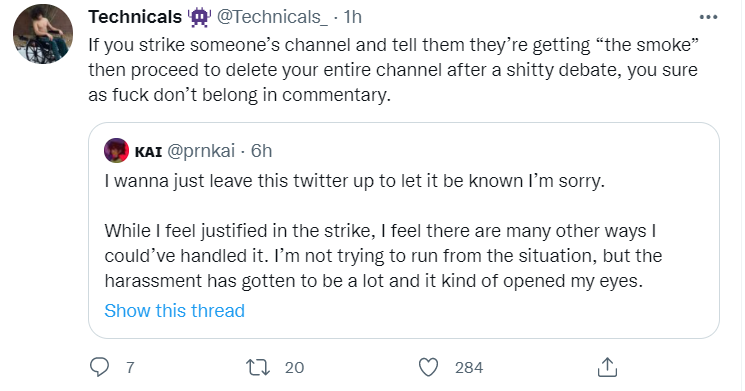Image resolution: width=745 pixels, height=391 pixels.
Task: Click the 7 replies count
Action: pos(130,368)
